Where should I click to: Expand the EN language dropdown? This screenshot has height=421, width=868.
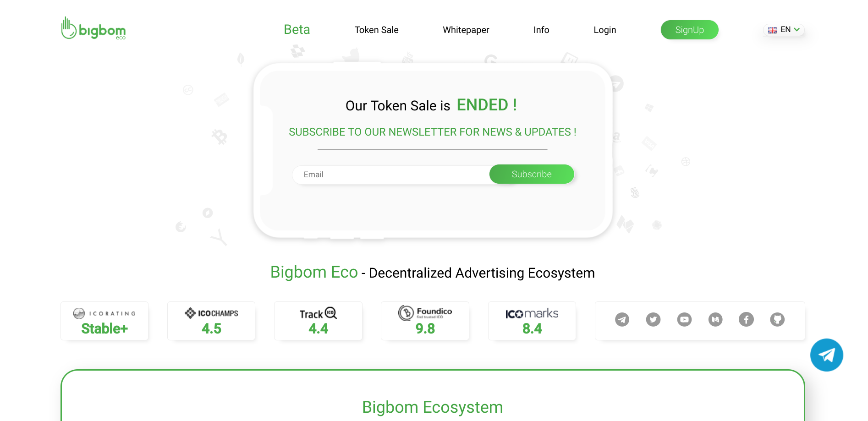[784, 30]
